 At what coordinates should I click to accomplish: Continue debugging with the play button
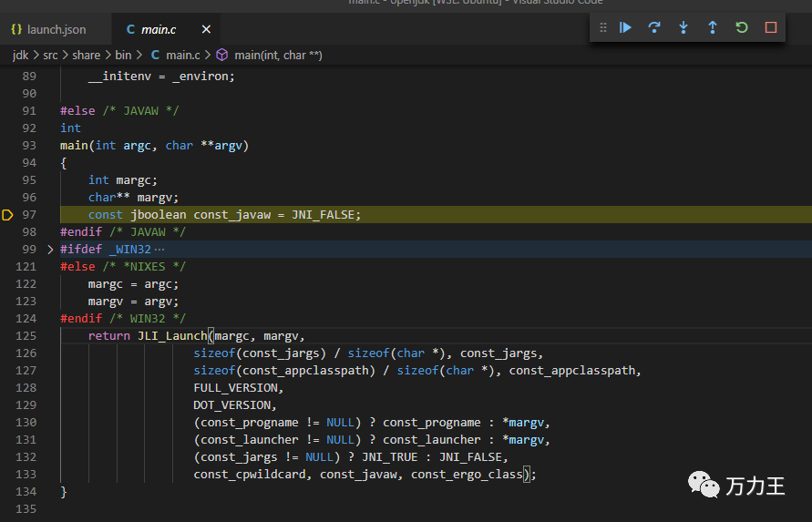(625, 27)
